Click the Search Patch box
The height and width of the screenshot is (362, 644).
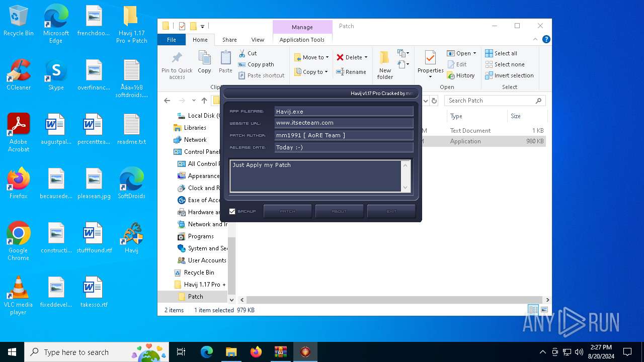(495, 101)
